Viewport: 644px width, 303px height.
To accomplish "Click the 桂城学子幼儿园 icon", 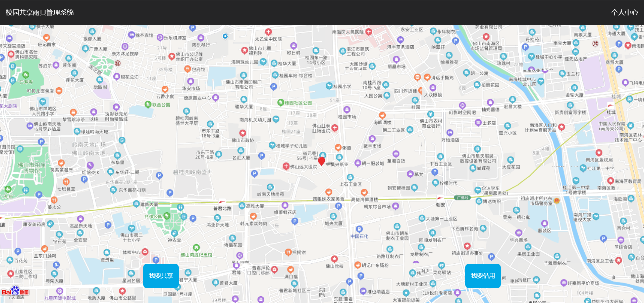I will (x=272, y=145).
